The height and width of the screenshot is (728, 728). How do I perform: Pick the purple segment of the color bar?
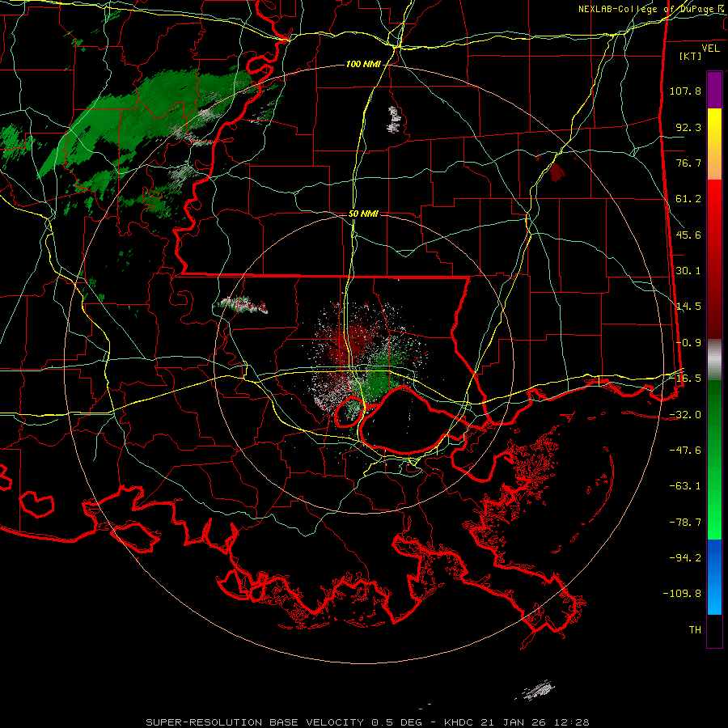[x=714, y=90]
